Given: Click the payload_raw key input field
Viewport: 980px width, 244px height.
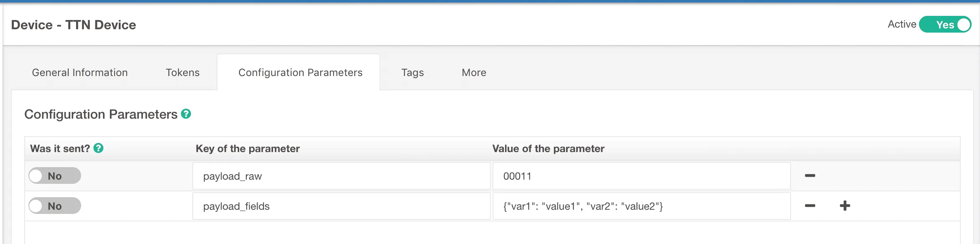Looking at the screenshot, I should [x=341, y=176].
